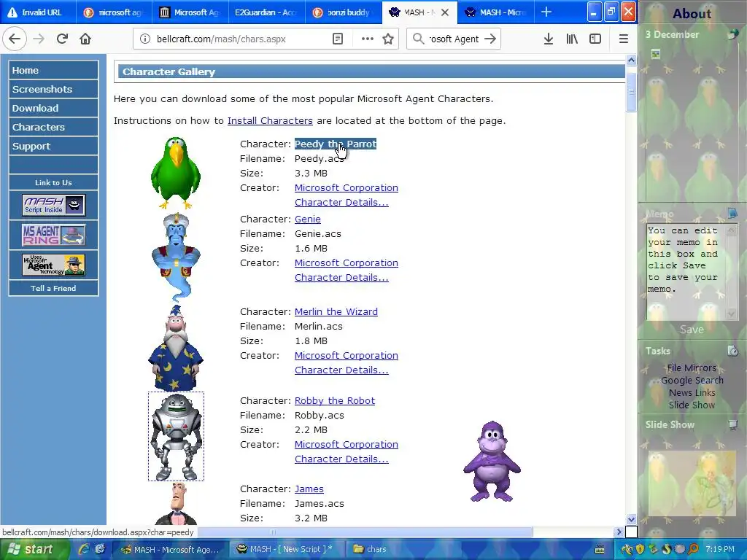Launch Internet Explorer from quick launch

pos(84,549)
